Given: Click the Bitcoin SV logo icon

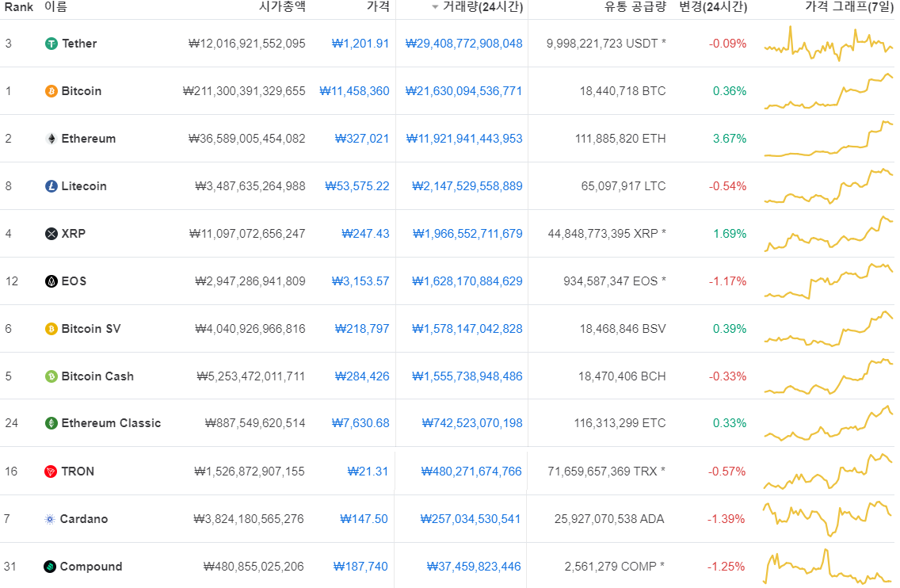Looking at the screenshot, I should [x=51, y=329].
